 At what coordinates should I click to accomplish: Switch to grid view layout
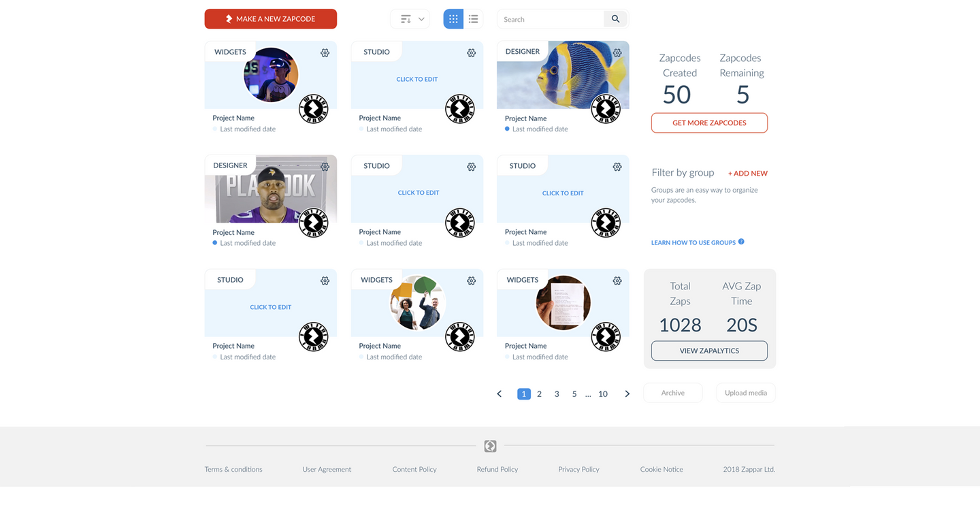coord(453,18)
